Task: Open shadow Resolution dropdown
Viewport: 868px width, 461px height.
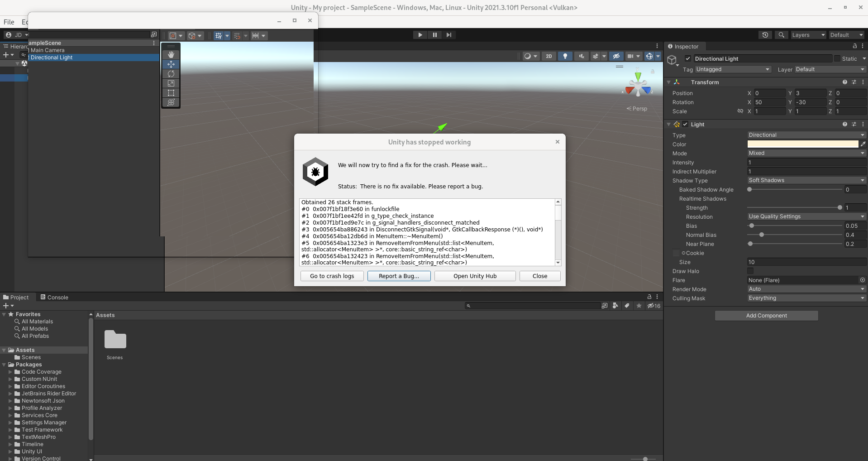Action: pyautogui.click(x=806, y=216)
